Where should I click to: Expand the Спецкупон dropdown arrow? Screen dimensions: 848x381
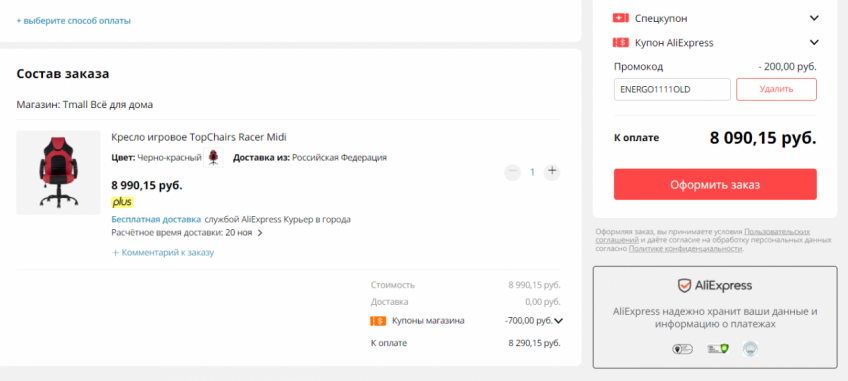click(x=814, y=18)
